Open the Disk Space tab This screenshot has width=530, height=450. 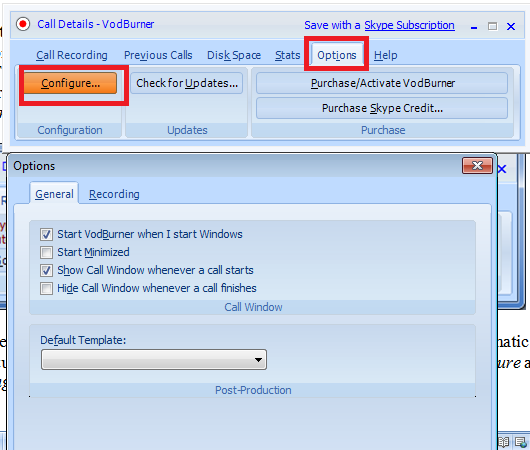234,55
